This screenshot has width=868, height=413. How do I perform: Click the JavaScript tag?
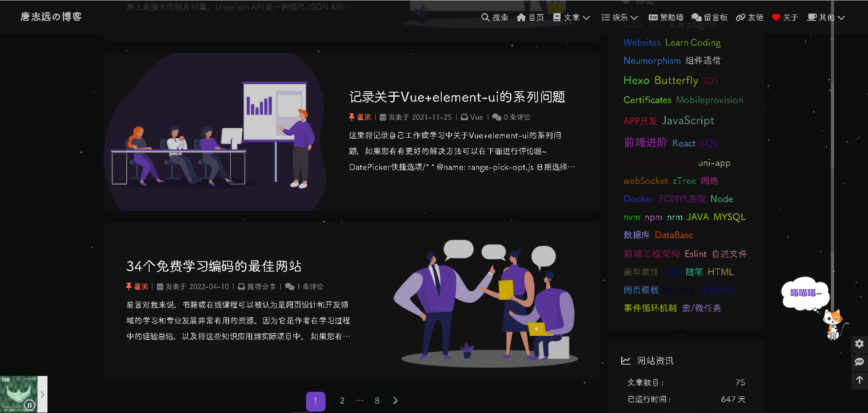[688, 121]
